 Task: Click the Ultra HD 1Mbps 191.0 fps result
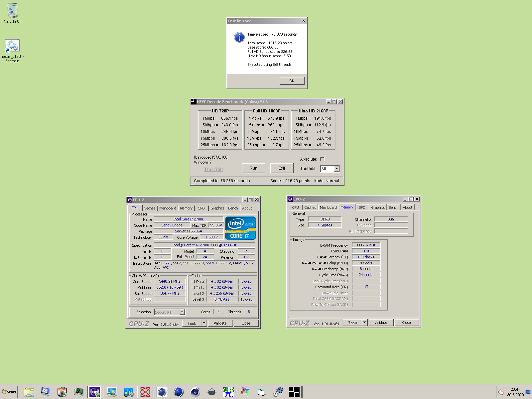click(x=313, y=118)
